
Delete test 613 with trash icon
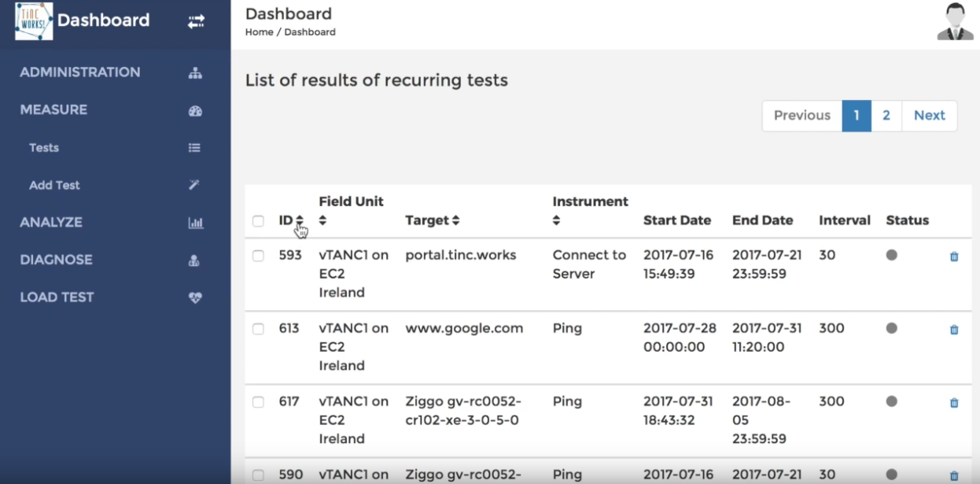click(954, 330)
